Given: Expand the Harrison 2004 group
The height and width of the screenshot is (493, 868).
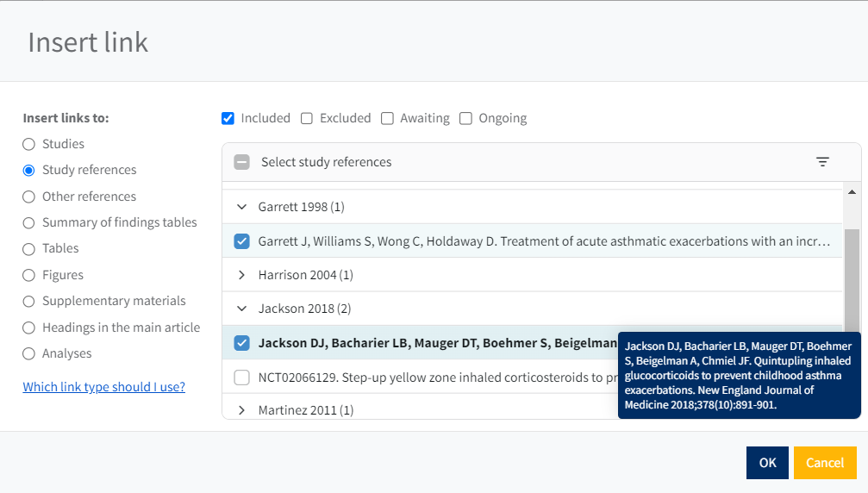Looking at the screenshot, I should (242, 275).
